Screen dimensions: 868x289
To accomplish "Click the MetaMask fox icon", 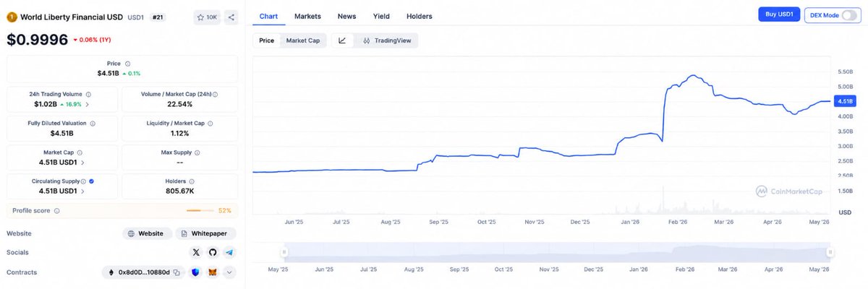I will click(213, 272).
